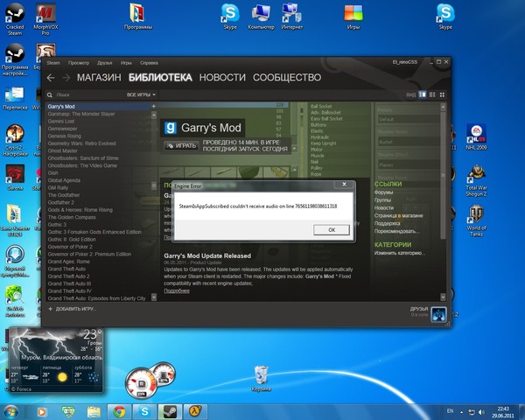This screenshot has width=525, height=420.
Task: Go back with Steam's back arrow
Action: pyautogui.click(x=51, y=78)
